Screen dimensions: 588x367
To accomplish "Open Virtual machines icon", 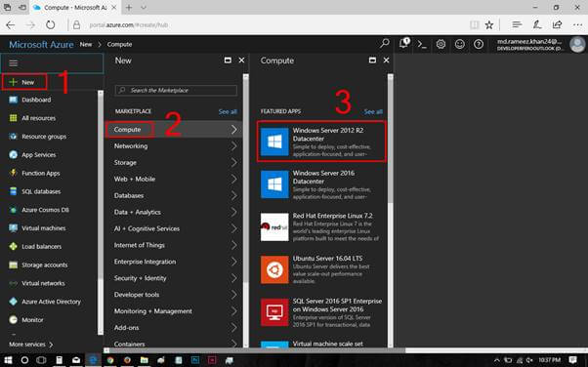I will (13, 228).
